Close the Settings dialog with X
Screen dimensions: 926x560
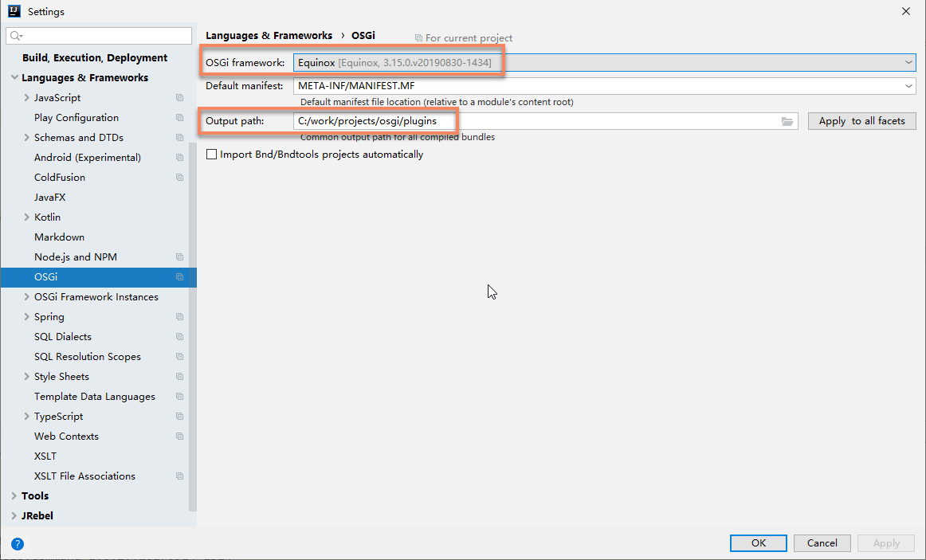pyautogui.click(x=906, y=11)
